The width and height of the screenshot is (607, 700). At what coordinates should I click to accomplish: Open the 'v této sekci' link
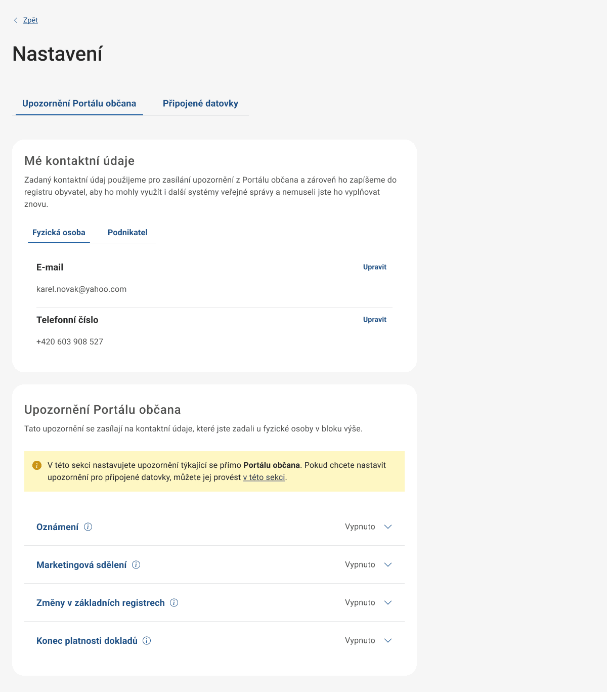pyautogui.click(x=264, y=477)
